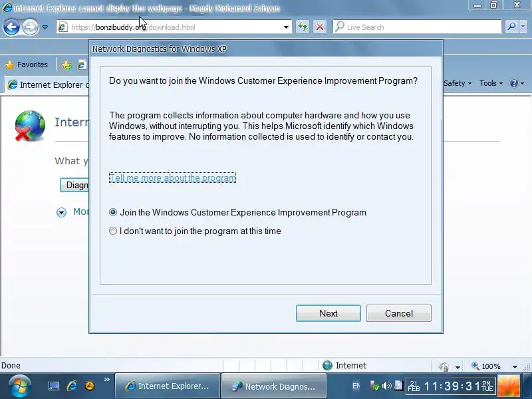Select Join the Windows Customer Experience radio
This screenshot has height=399, width=532.
[113, 212]
